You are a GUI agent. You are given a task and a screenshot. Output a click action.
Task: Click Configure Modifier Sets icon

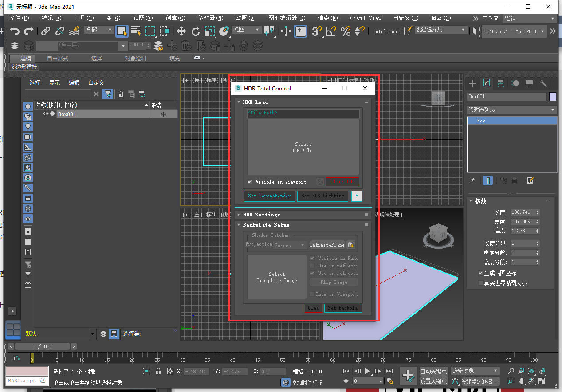click(530, 180)
